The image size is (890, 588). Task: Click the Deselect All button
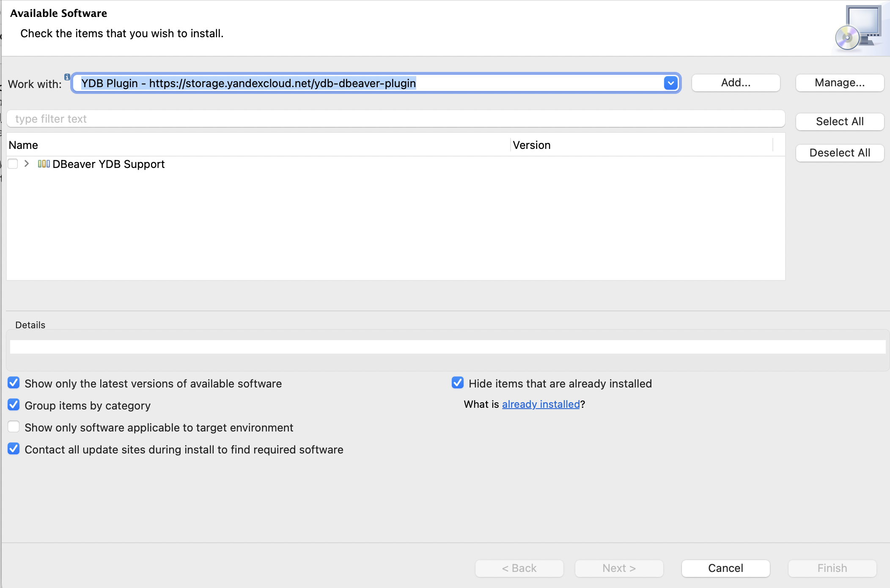[840, 153]
